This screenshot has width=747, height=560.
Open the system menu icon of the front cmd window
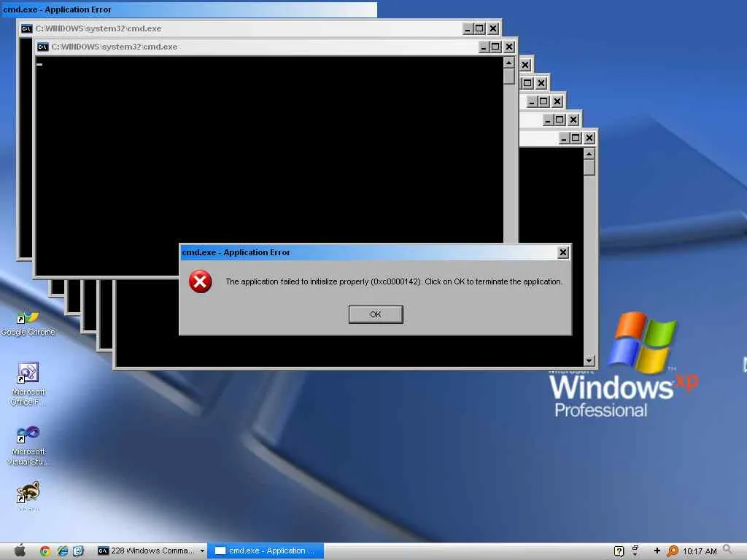(43, 47)
